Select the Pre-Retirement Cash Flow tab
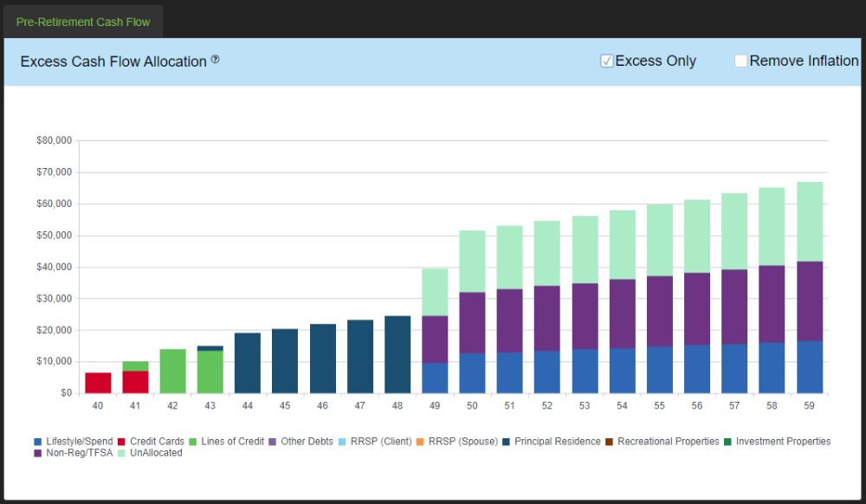The image size is (866, 504). click(82, 21)
